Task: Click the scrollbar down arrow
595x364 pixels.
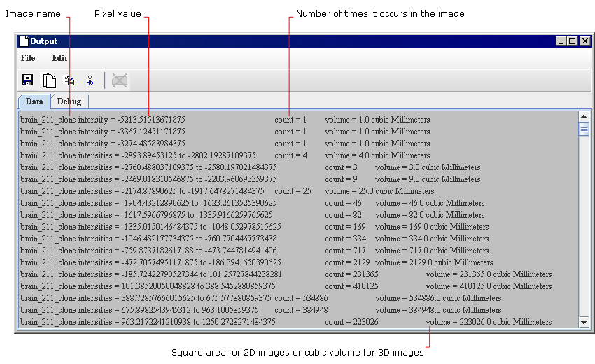Action: point(584,322)
